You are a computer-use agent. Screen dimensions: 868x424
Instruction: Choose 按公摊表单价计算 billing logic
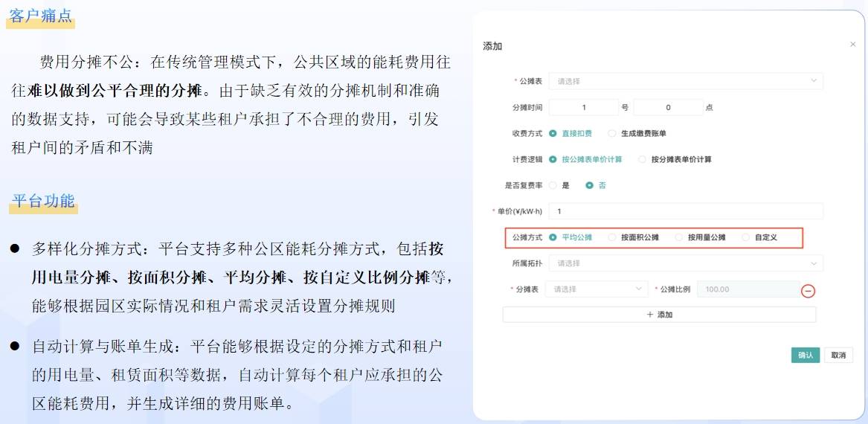click(x=585, y=159)
